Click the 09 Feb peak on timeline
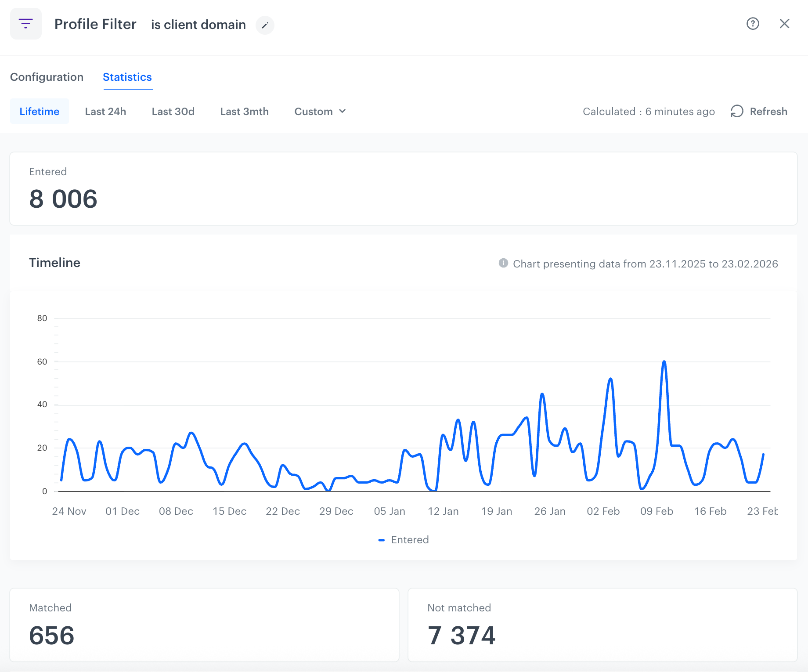The image size is (808, 672). tap(664, 362)
